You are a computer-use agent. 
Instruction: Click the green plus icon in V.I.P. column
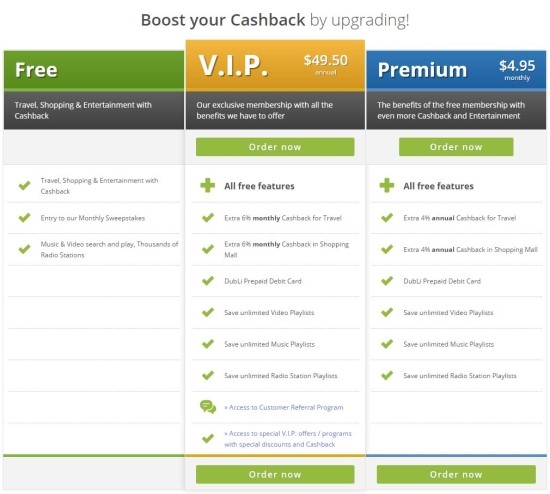208,185
